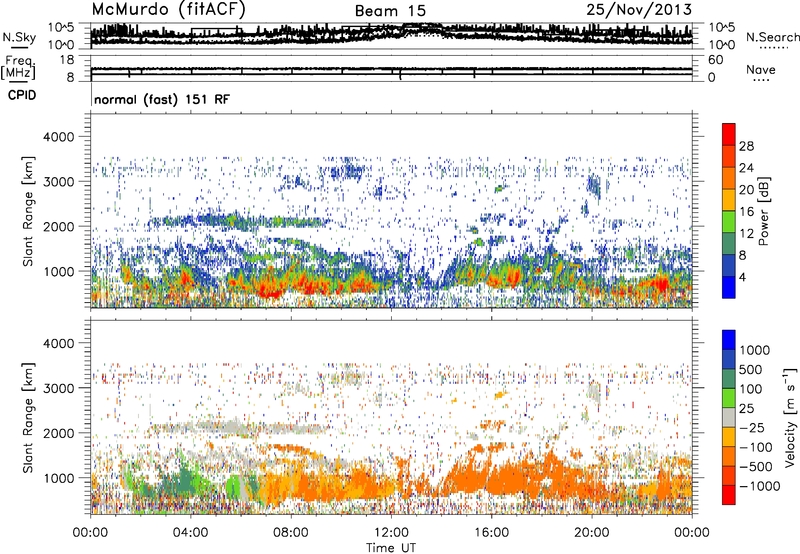Click the 'N.Sky' legend label
Screen dimensions: 800x554
(x=19, y=37)
